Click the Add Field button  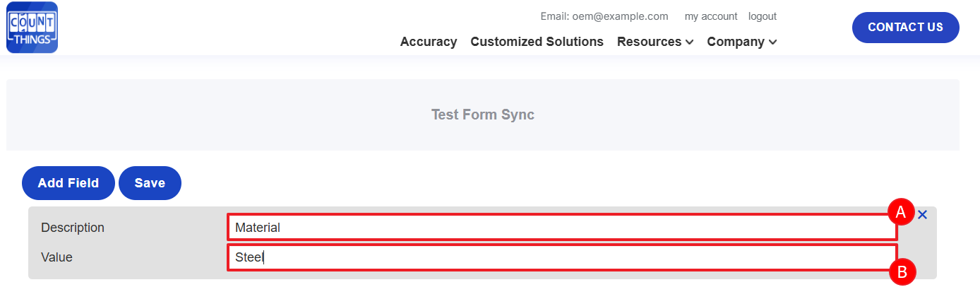pos(68,183)
